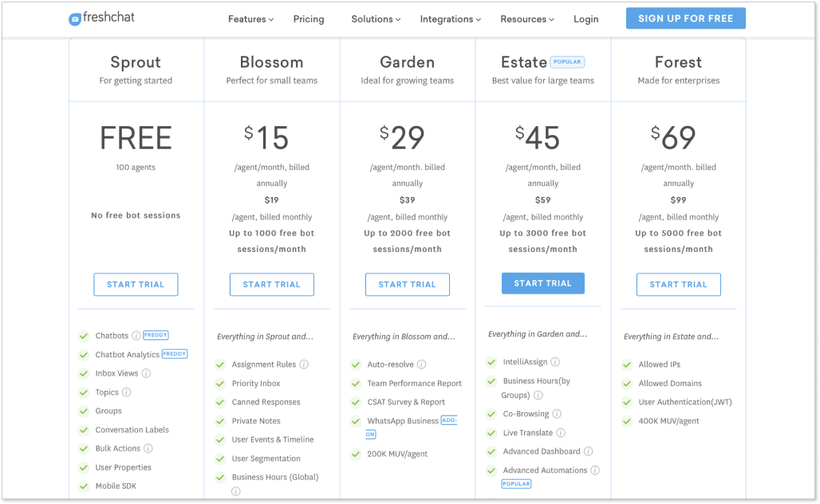
Task: Click 'User Authentication(JWT)' feature
Action: [685, 402]
